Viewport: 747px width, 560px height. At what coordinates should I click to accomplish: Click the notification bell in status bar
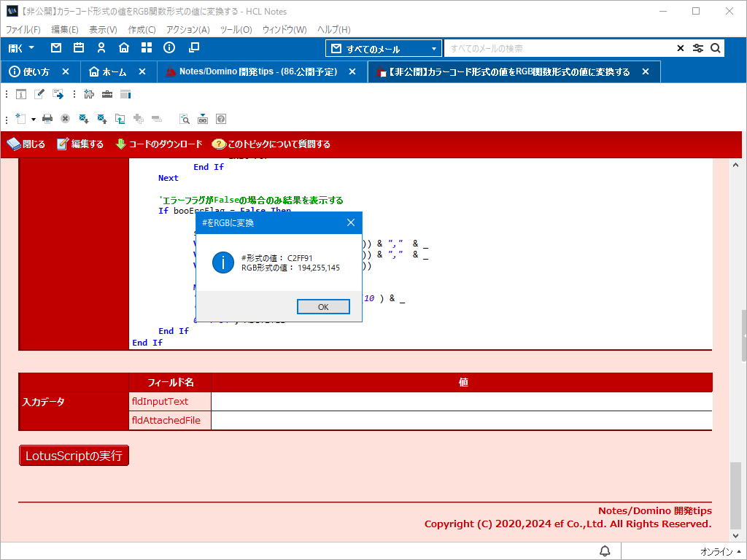pos(605,551)
